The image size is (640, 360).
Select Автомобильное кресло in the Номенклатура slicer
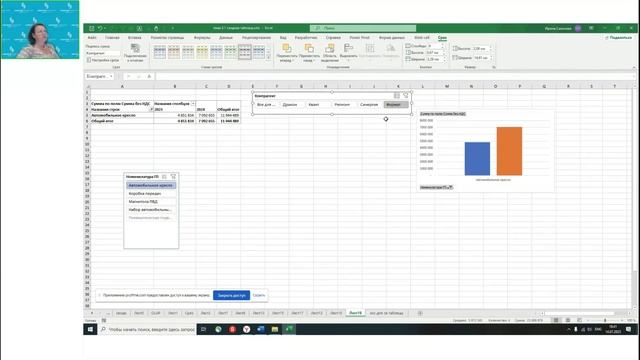click(x=151, y=185)
